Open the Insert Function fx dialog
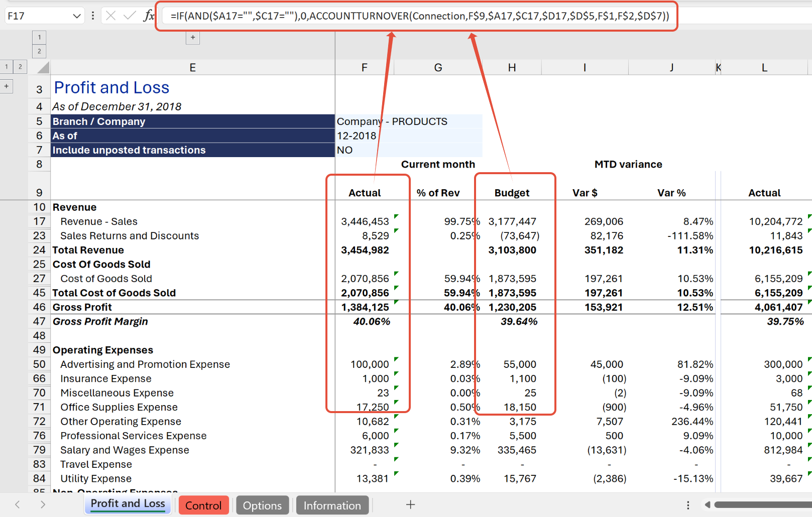The width and height of the screenshot is (812, 517). 149,16
